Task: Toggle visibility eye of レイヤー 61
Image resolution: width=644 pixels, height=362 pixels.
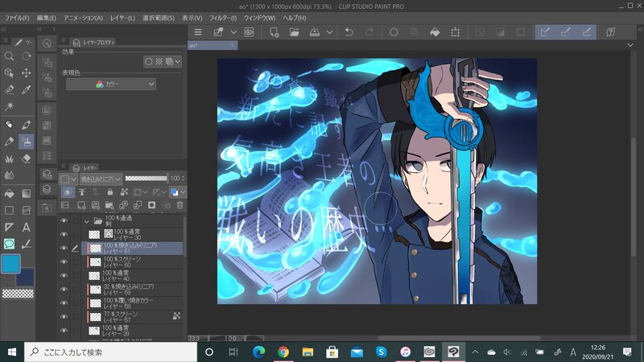Action: tap(64, 248)
